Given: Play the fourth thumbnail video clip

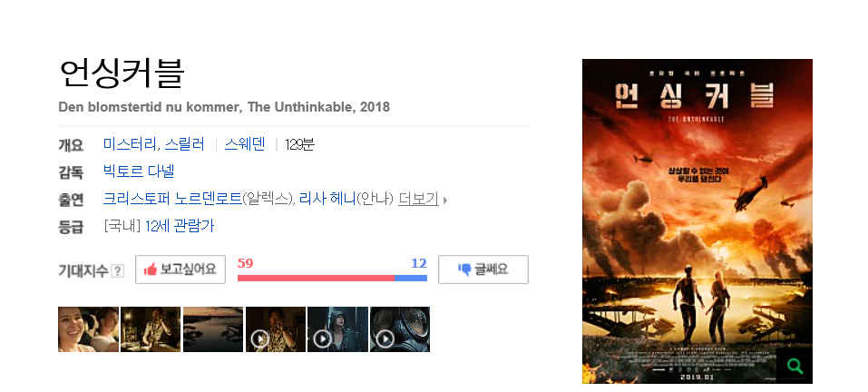Looking at the screenshot, I should click(275, 329).
